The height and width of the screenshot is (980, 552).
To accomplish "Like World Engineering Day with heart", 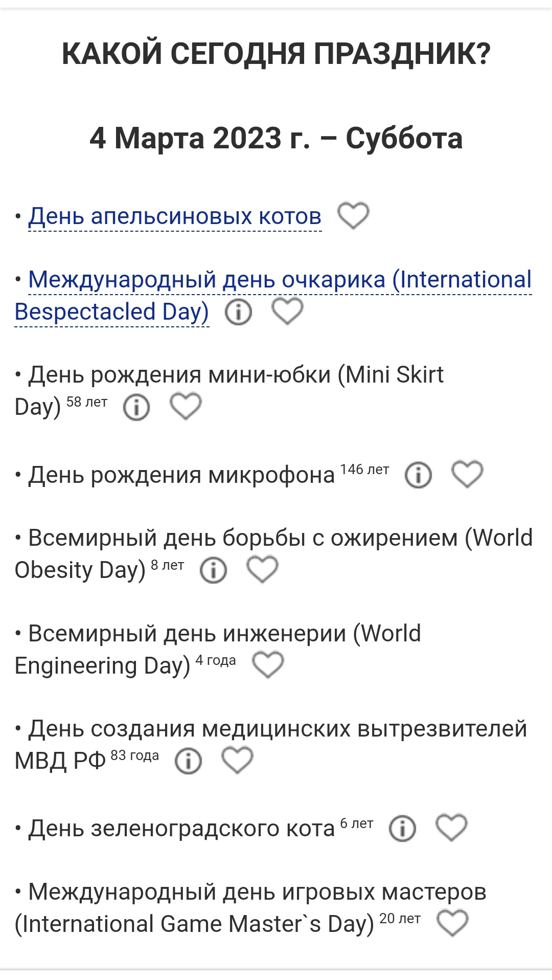I will coord(268,665).
